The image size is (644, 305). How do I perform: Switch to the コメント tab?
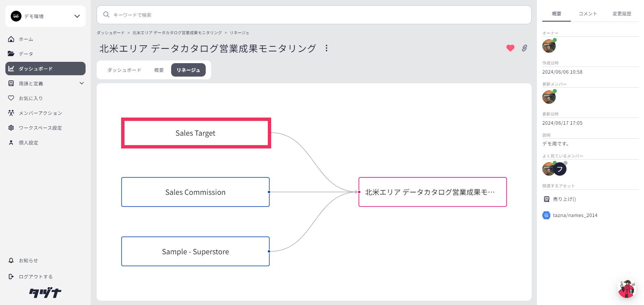point(588,14)
